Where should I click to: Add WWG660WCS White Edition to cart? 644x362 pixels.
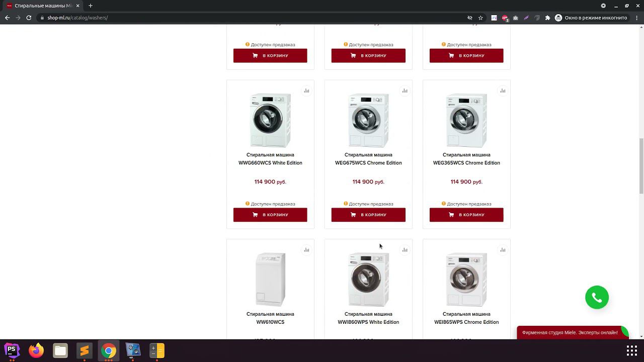pyautogui.click(x=270, y=215)
